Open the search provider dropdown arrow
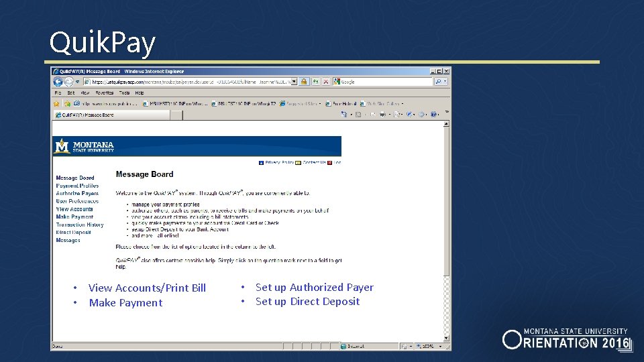 [445, 82]
